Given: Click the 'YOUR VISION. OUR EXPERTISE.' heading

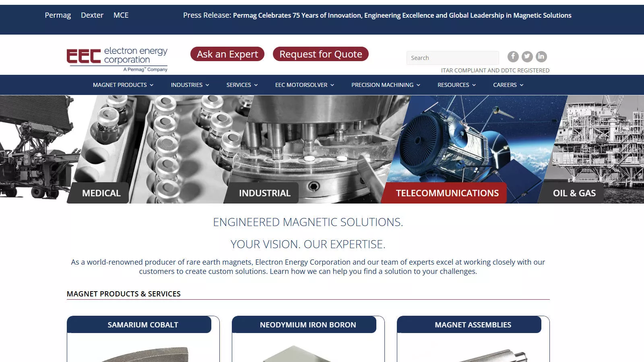Looking at the screenshot, I should tap(308, 244).
